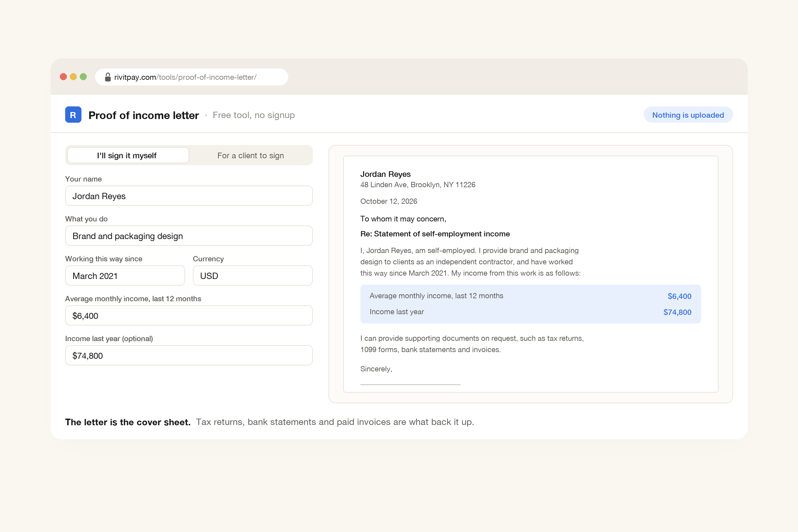
Task: Click the browser URL address bar
Action: click(192, 77)
